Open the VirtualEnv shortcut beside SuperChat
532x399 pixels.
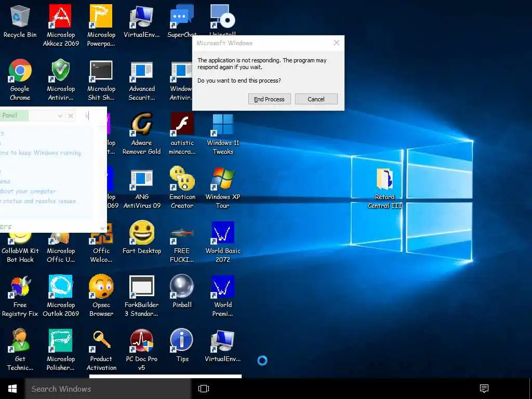click(141, 21)
